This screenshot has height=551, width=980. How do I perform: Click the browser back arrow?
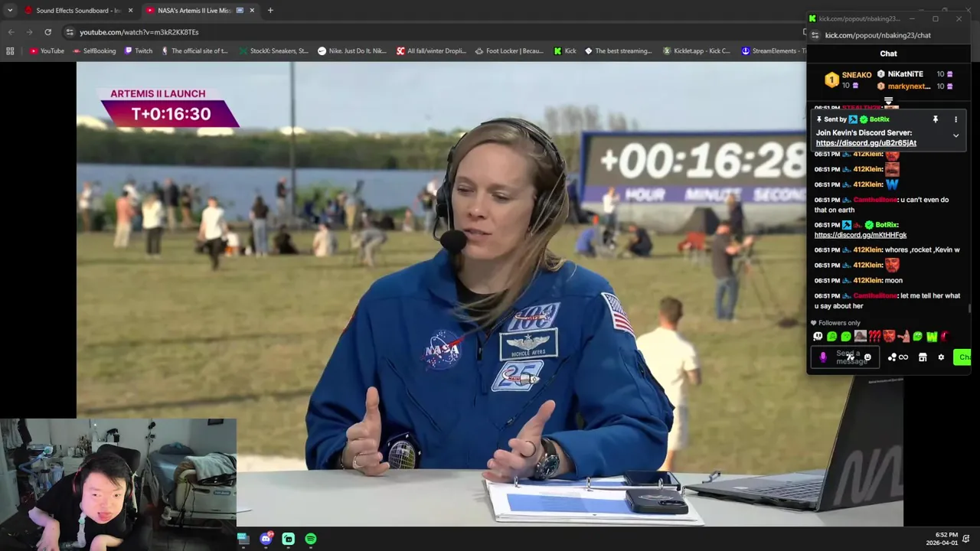pos(11,32)
